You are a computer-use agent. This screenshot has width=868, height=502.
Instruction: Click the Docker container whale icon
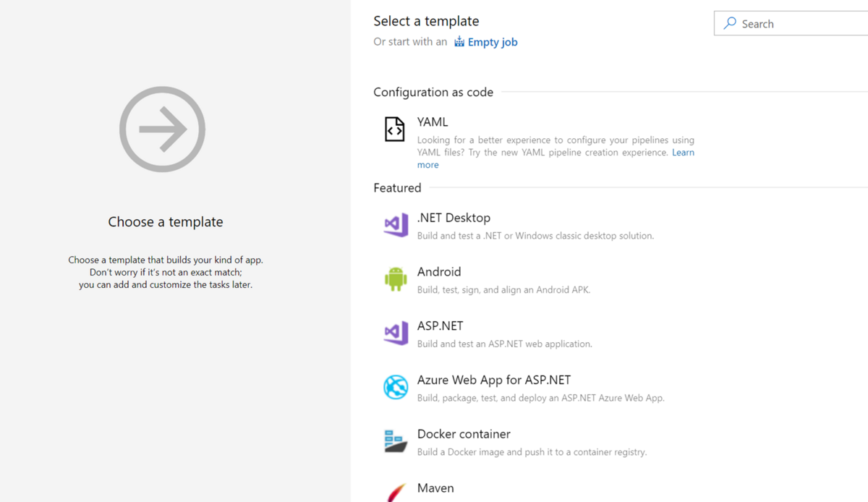click(x=396, y=441)
